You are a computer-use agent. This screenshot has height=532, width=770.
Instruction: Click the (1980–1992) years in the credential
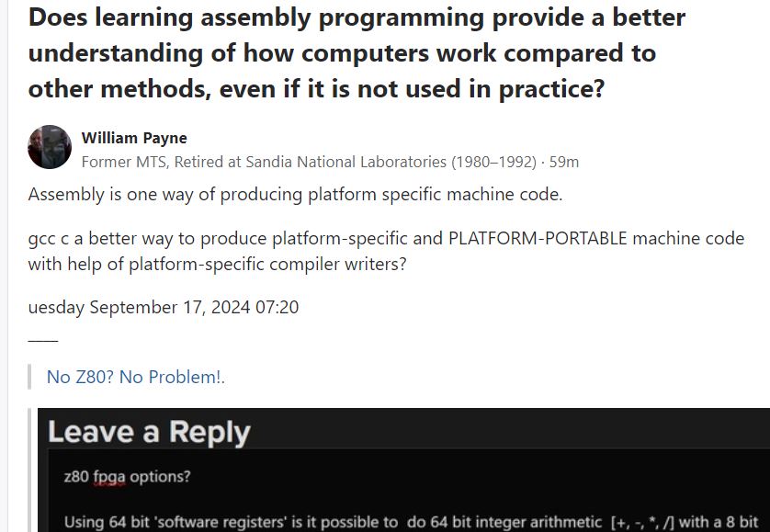[494, 162]
